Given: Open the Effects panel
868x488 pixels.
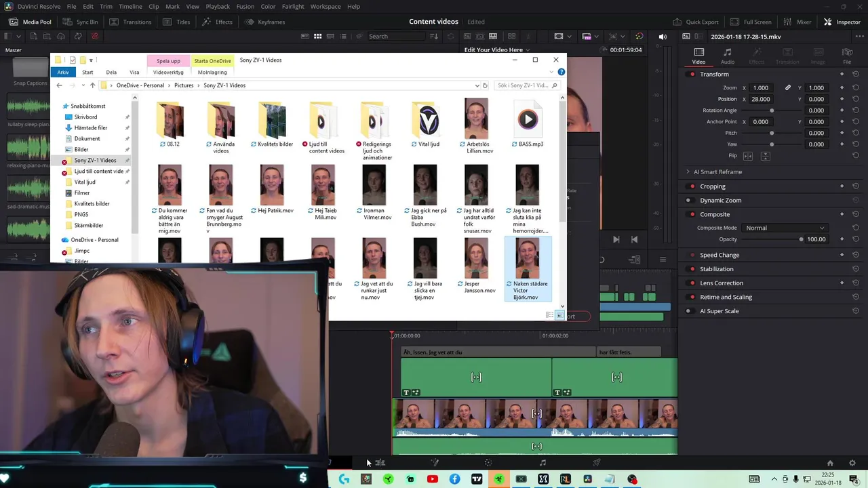Looking at the screenshot, I should (x=217, y=22).
